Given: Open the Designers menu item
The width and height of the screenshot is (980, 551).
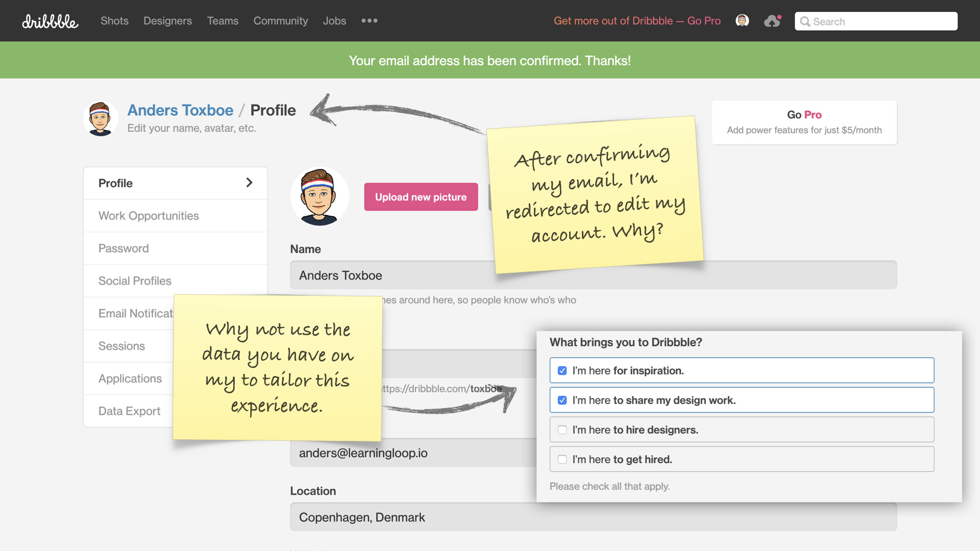Looking at the screenshot, I should [x=167, y=21].
